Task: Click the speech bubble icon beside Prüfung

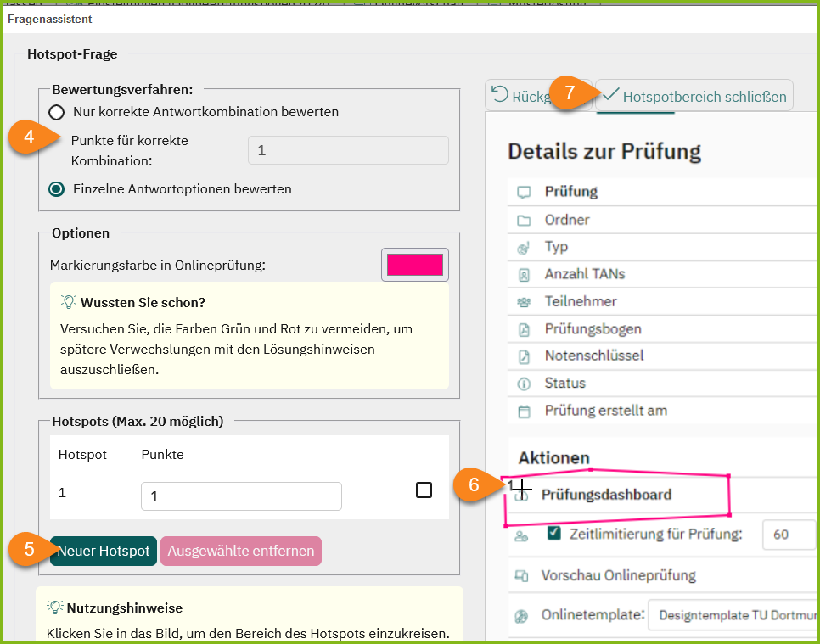Action: (524, 192)
